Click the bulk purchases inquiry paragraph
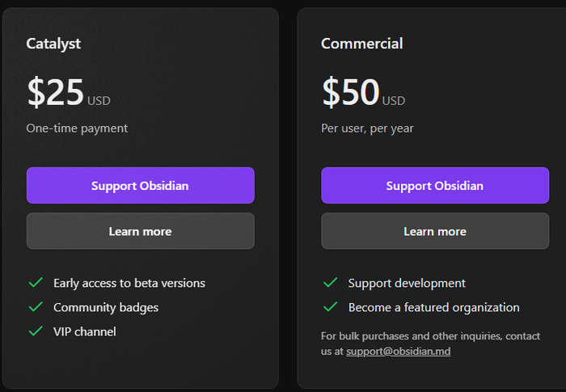Screen dimensions: 566x392 click(430, 336)
